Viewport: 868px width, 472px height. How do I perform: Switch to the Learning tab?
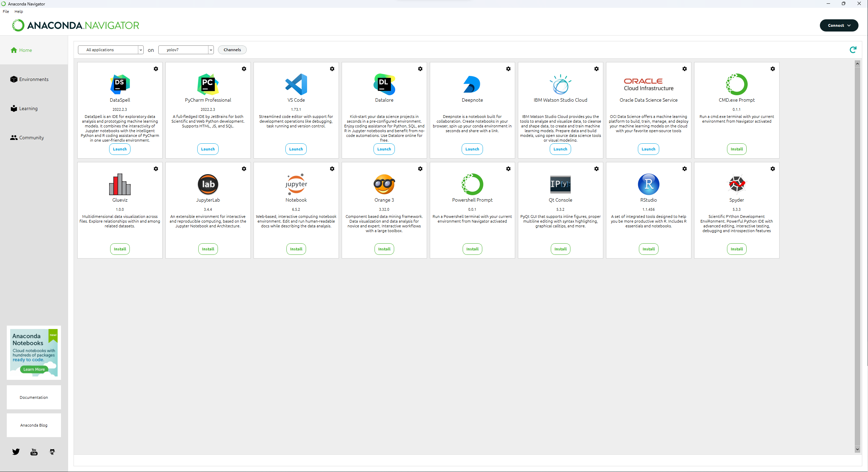click(34, 108)
